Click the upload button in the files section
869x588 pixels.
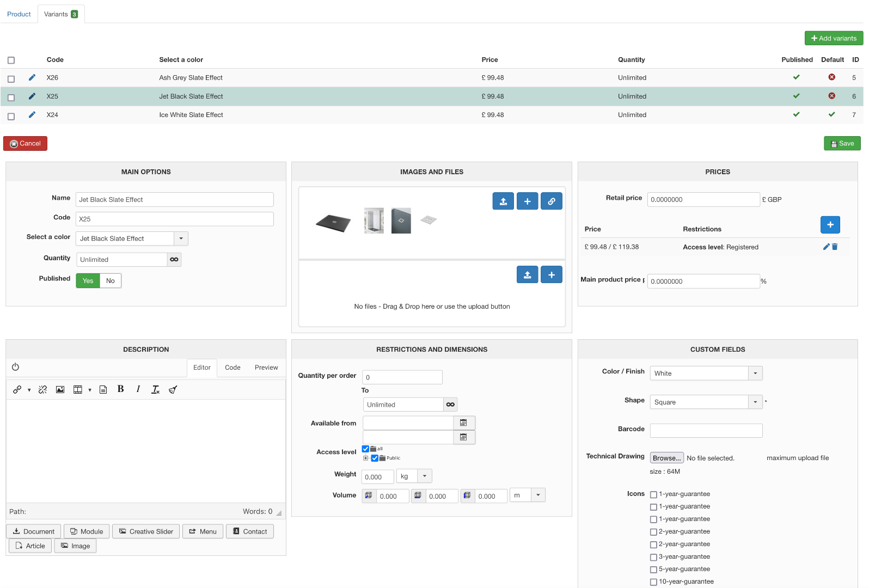pos(527,275)
